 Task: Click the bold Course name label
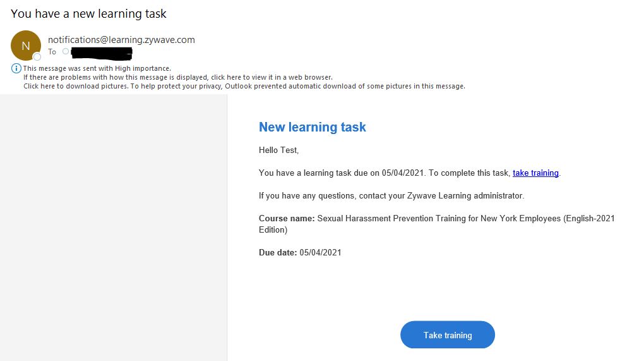pyautogui.click(x=287, y=218)
